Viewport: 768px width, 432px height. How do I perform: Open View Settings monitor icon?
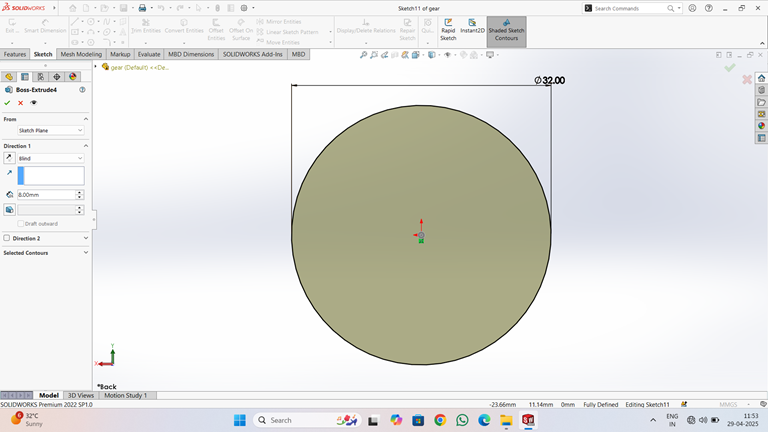point(490,55)
